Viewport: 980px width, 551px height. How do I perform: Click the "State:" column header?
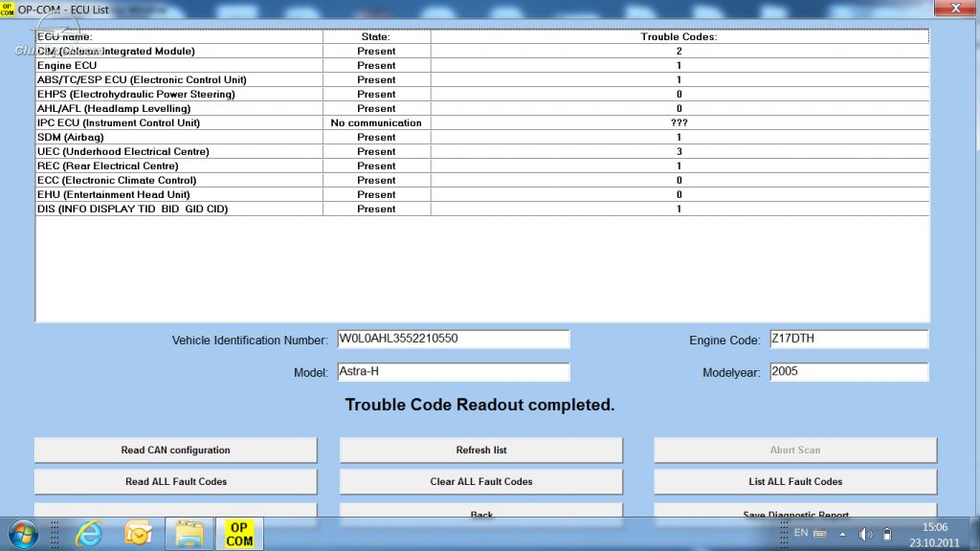[x=376, y=37]
